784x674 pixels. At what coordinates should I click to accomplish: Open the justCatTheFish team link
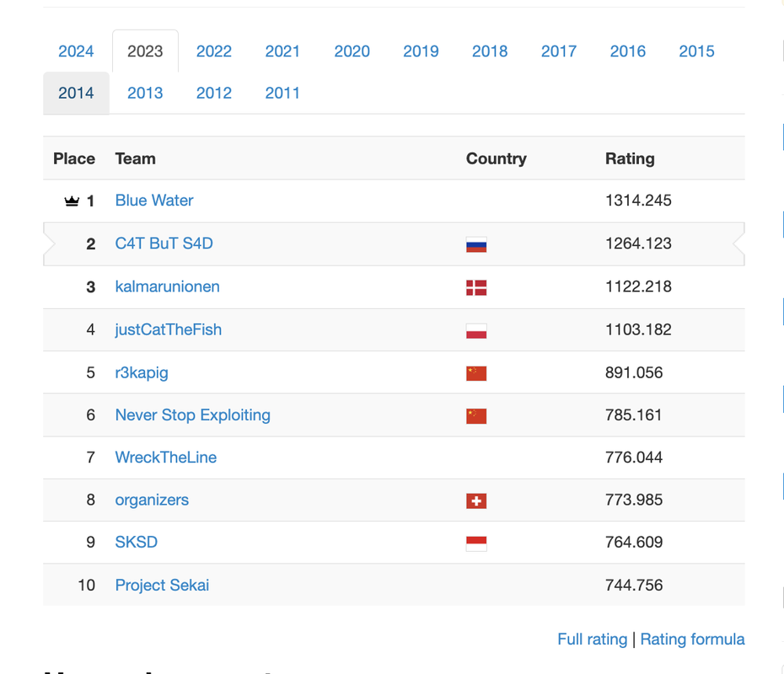(169, 329)
